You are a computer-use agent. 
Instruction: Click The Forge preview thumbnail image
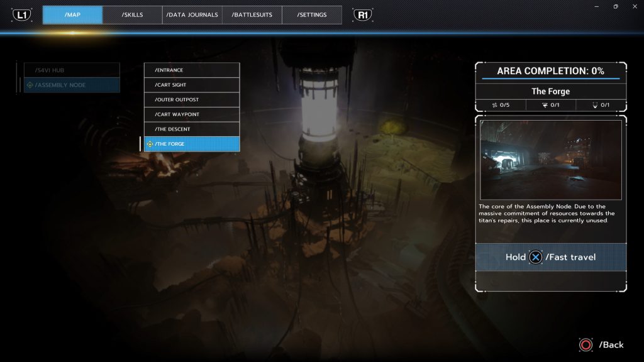pyautogui.click(x=550, y=160)
